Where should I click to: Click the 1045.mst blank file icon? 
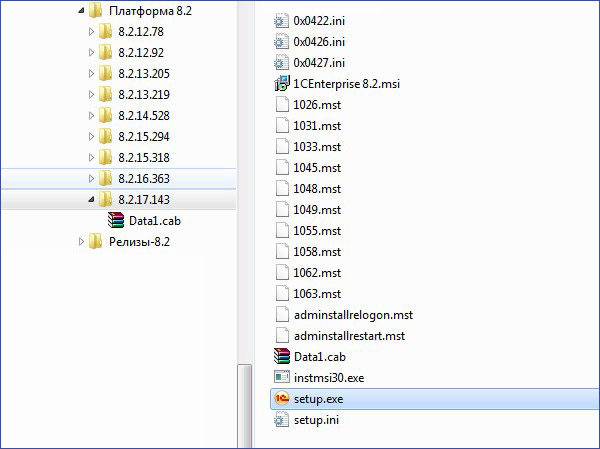tap(282, 168)
